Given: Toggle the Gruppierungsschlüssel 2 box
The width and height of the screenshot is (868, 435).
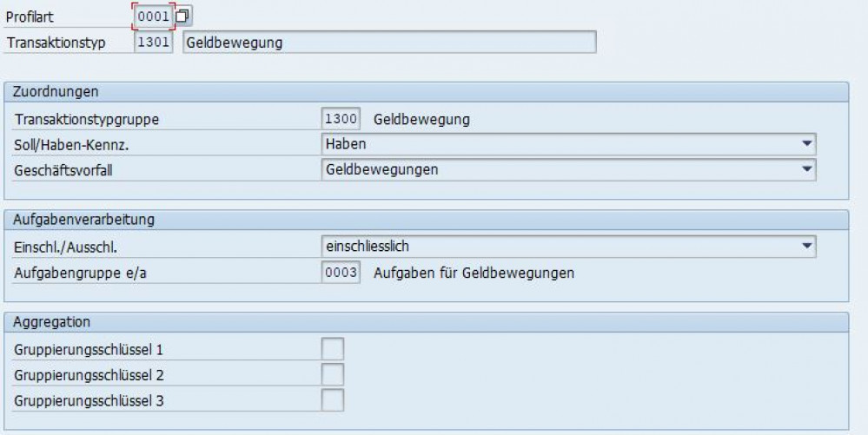Looking at the screenshot, I should click(x=332, y=375).
